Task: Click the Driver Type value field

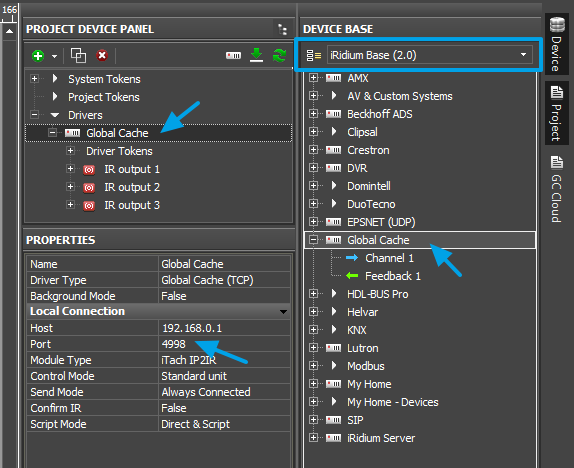Action: (x=224, y=280)
